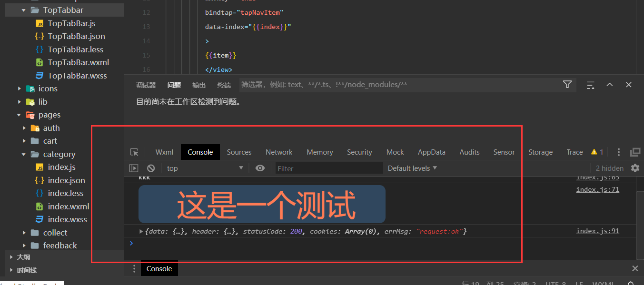
Task: Open the Sources devtools tab
Action: (239, 152)
